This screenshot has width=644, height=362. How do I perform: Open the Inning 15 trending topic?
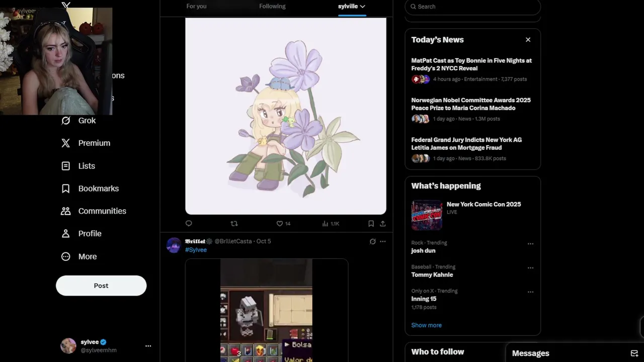[x=424, y=299]
